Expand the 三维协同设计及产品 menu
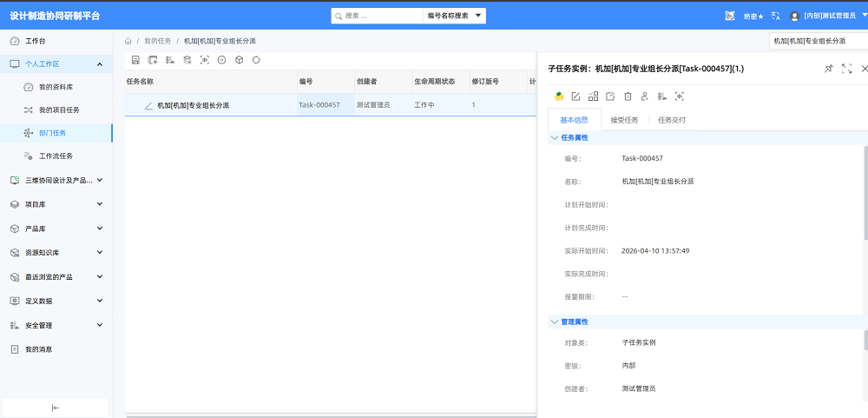Screen dimensions: 868x418 pyautogui.click(x=100, y=180)
